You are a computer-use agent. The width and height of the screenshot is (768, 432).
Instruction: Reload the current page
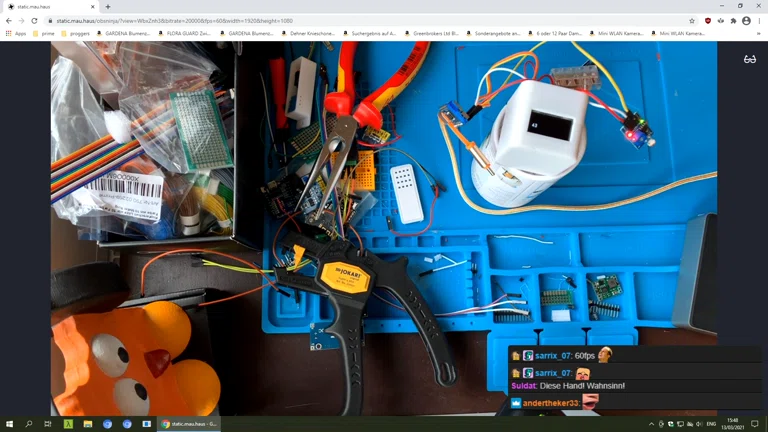34,20
